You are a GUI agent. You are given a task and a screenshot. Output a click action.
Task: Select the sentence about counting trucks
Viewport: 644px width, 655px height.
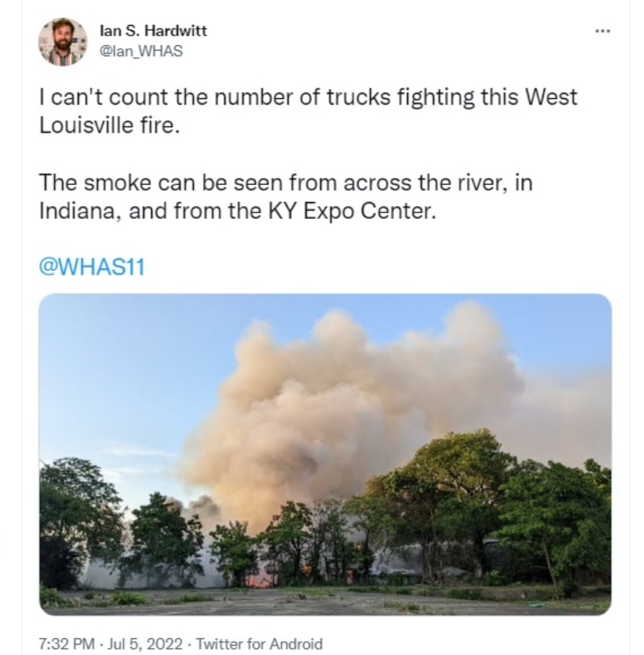(308, 111)
